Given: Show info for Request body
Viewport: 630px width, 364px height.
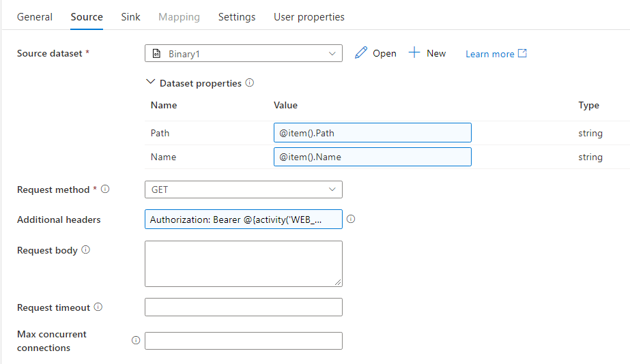Looking at the screenshot, I should tap(85, 249).
